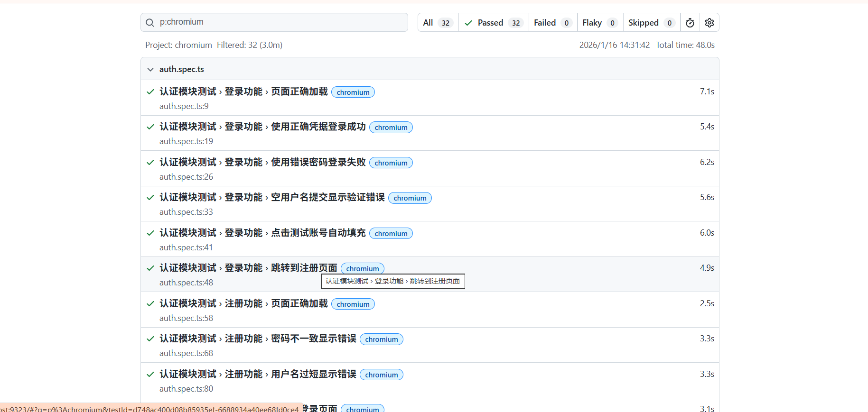Open test 注册功能 › 页面正确加载
868x412 pixels.
click(x=243, y=303)
